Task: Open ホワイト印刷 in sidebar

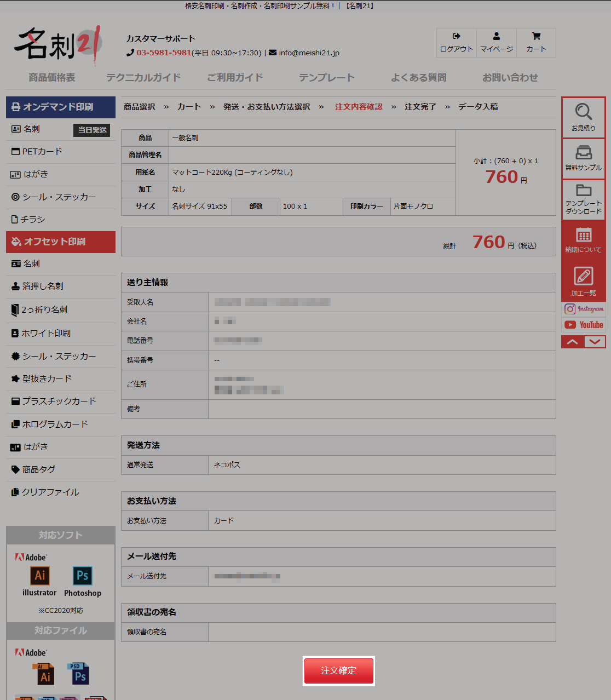Action: [x=61, y=334]
